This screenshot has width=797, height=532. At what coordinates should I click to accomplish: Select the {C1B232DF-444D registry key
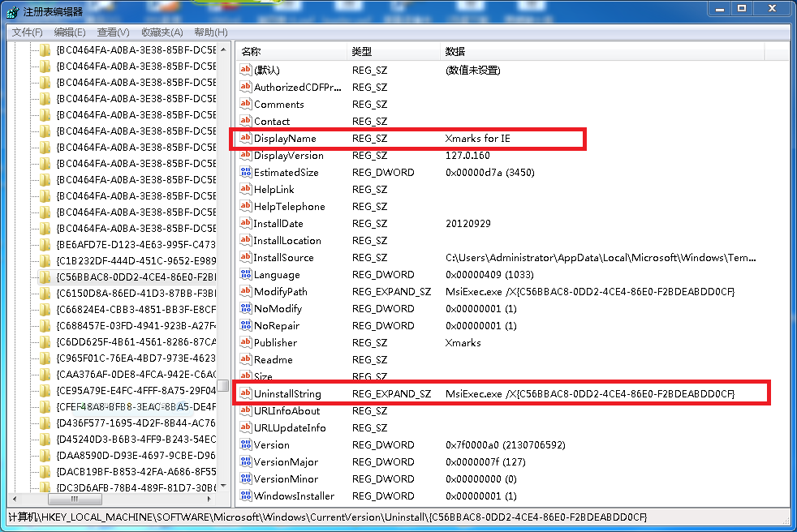point(136,260)
